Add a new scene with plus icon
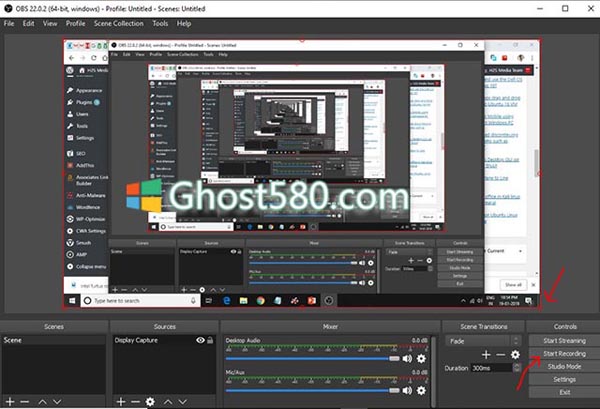This screenshot has width=600, height=409. [x=10, y=402]
